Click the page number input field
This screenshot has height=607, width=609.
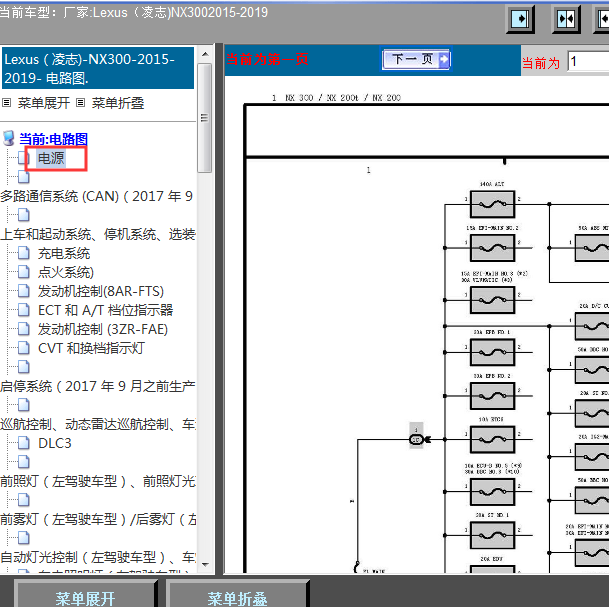click(x=588, y=61)
